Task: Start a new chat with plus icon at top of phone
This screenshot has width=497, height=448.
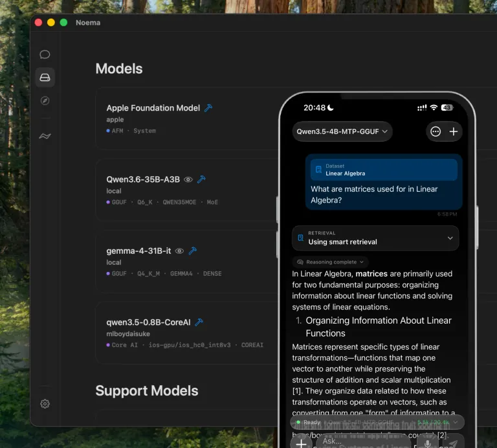Action: tap(454, 131)
